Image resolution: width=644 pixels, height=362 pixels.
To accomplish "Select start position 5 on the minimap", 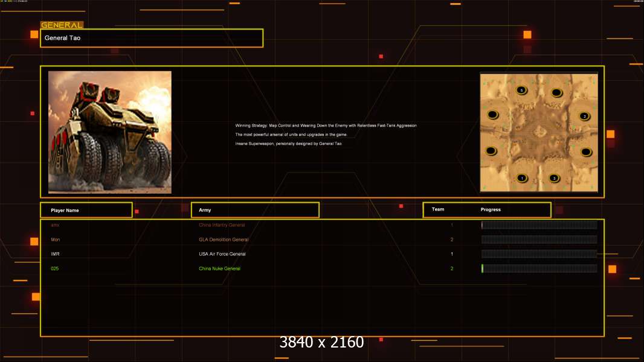I will pyautogui.click(x=521, y=90).
